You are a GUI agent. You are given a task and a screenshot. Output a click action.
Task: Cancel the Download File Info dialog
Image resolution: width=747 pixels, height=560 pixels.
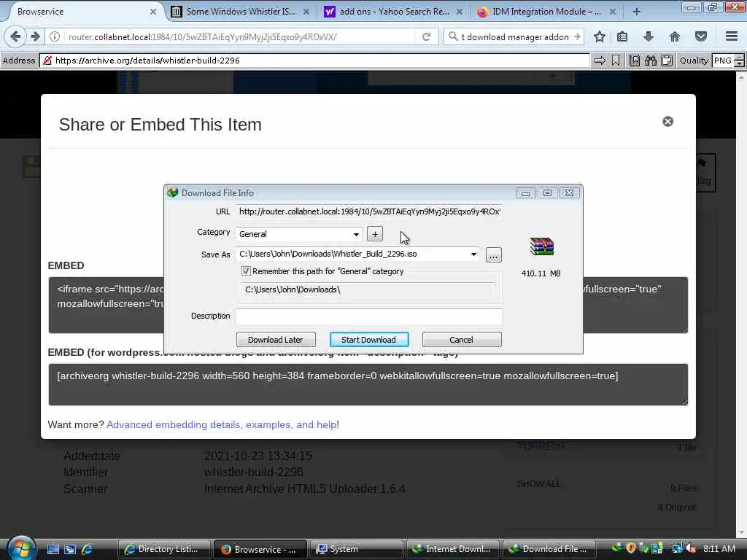point(461,340)
